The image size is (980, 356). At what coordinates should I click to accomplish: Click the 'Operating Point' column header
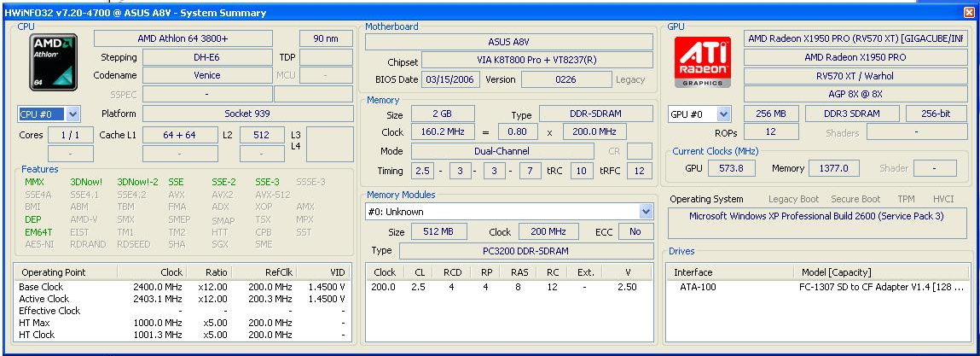(66, 272)
